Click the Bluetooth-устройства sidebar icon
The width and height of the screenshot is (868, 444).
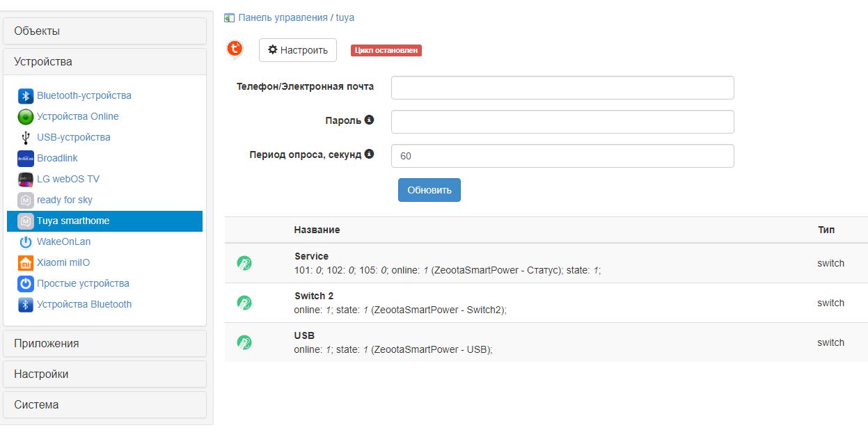(26, 96)
